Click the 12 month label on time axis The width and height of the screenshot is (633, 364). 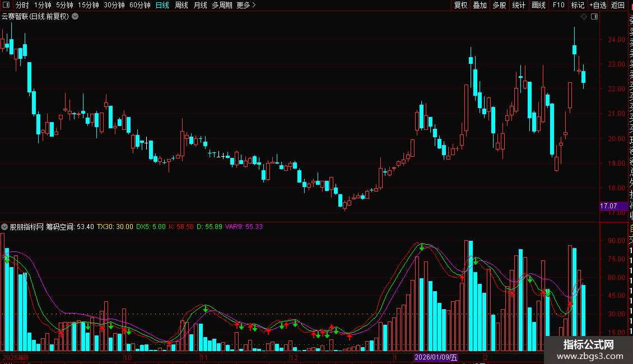click(x=294, y=357)
